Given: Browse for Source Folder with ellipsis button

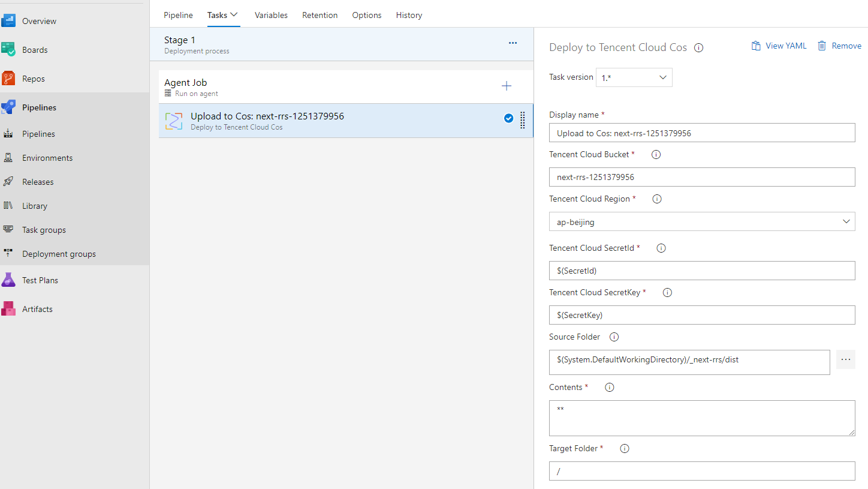Looking at the screenshot, I should pyautogui.click(x=846, y=359).
